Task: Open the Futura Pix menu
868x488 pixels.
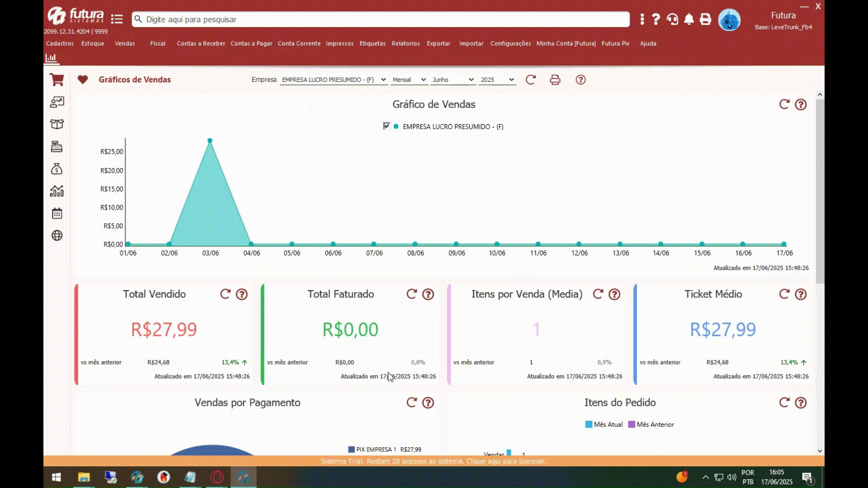Action: (x=615, y=43)
